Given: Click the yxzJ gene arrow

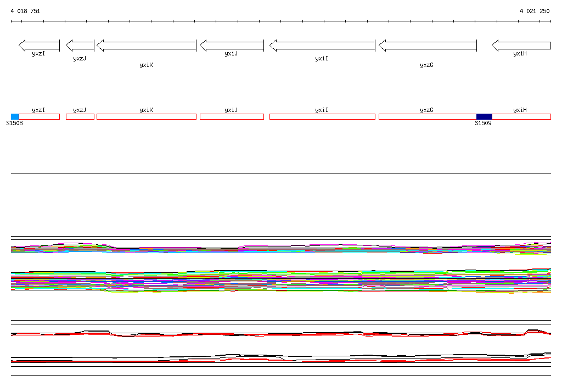Looking at the screenshot, I should coord(80,46).
